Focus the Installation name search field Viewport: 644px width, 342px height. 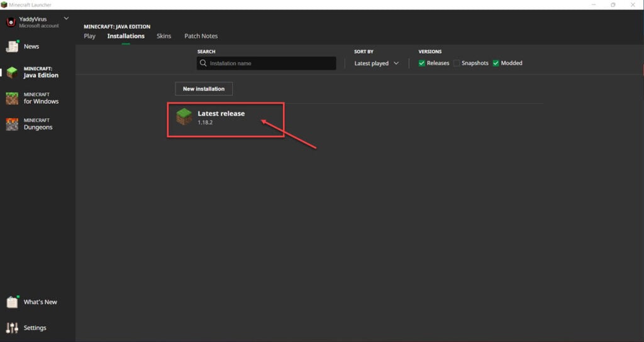tap(266, 63)
